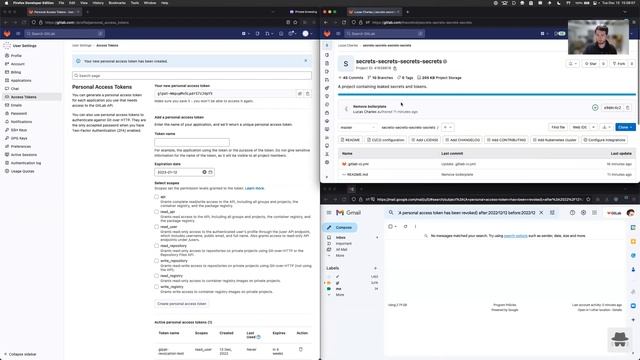Copy commit SHA icon
The height and width of the screenshot is (360, 640).
(x=627, y=108)
